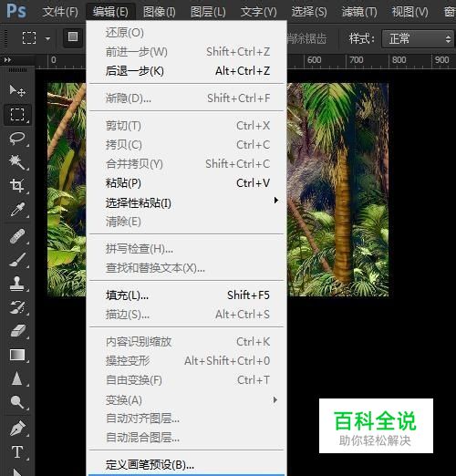Open the tool preset picker arrow
Viewport: 456px width, 476px height.
47,38
